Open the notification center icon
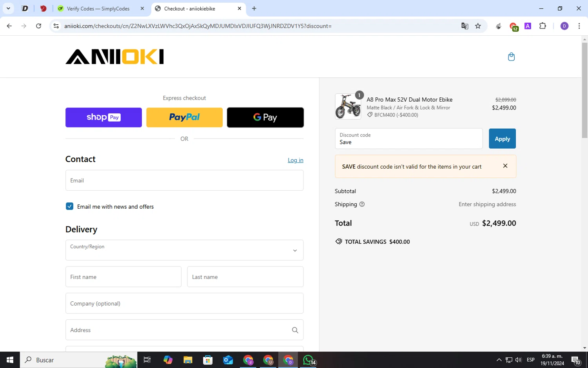The image size is (588, 368). coord(576,360)
